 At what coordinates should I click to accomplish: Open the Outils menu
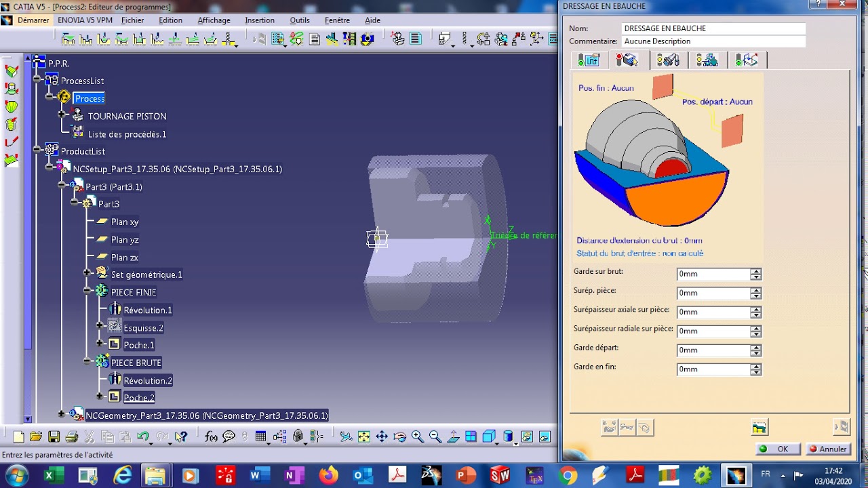[300, 20]
